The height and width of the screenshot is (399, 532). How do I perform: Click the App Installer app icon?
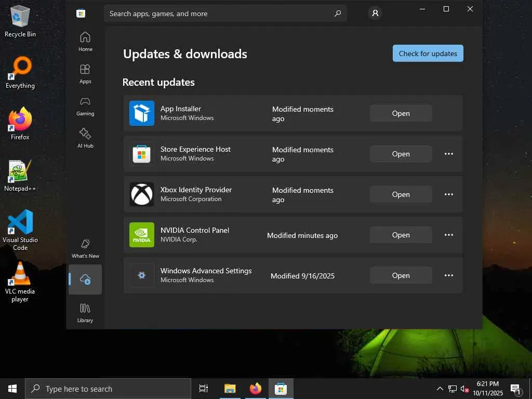[x=141, y=113]
